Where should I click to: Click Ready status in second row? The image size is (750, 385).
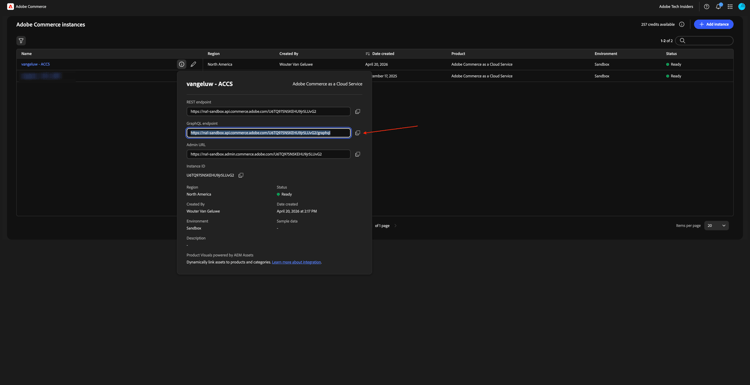tap(673, 76)
